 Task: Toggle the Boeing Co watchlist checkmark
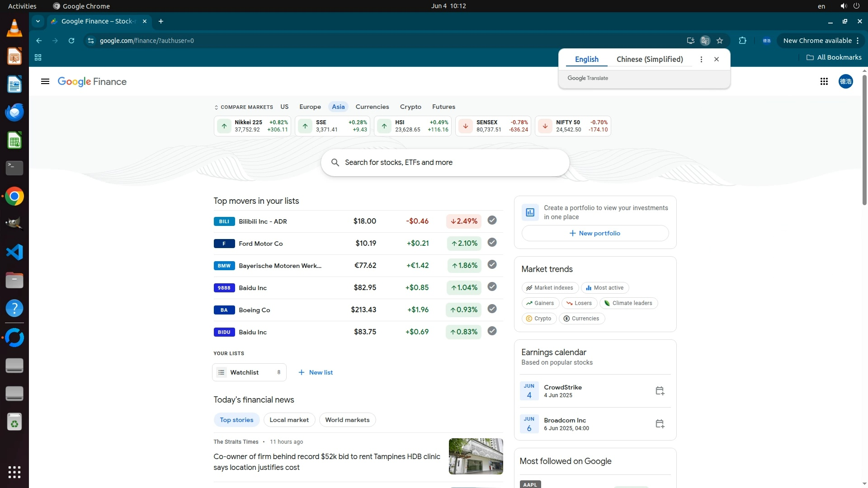(492, 309)
